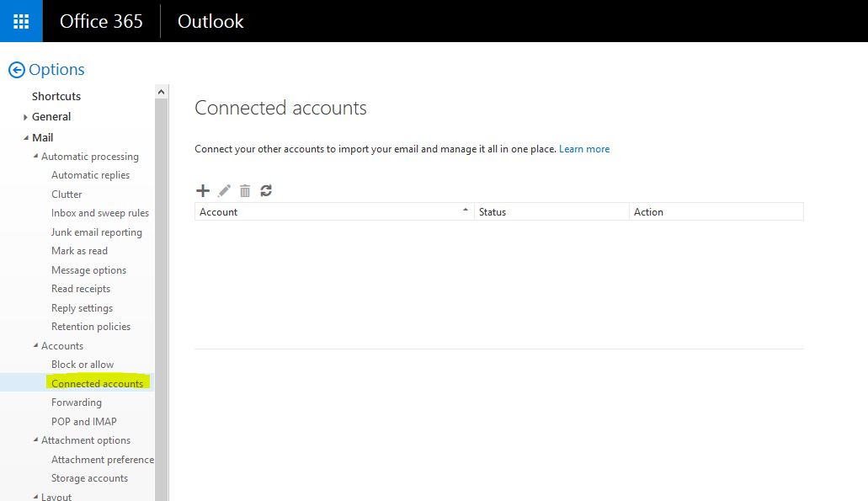Click the trash delete icon
The image size is (868, 501).
pos(245,191)
